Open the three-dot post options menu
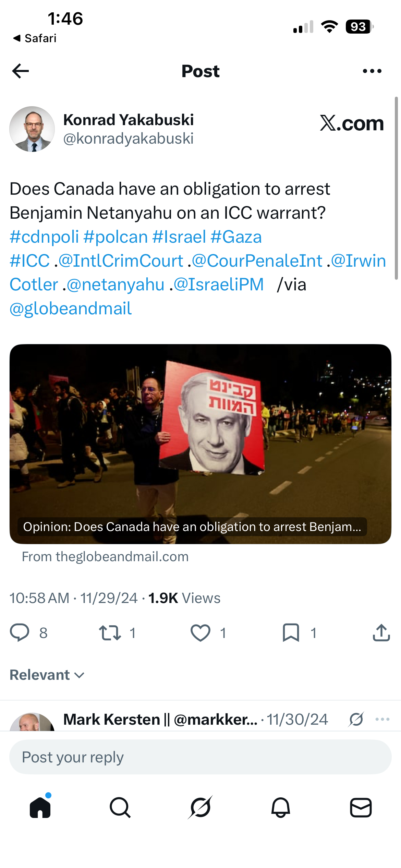 (372, 71)
